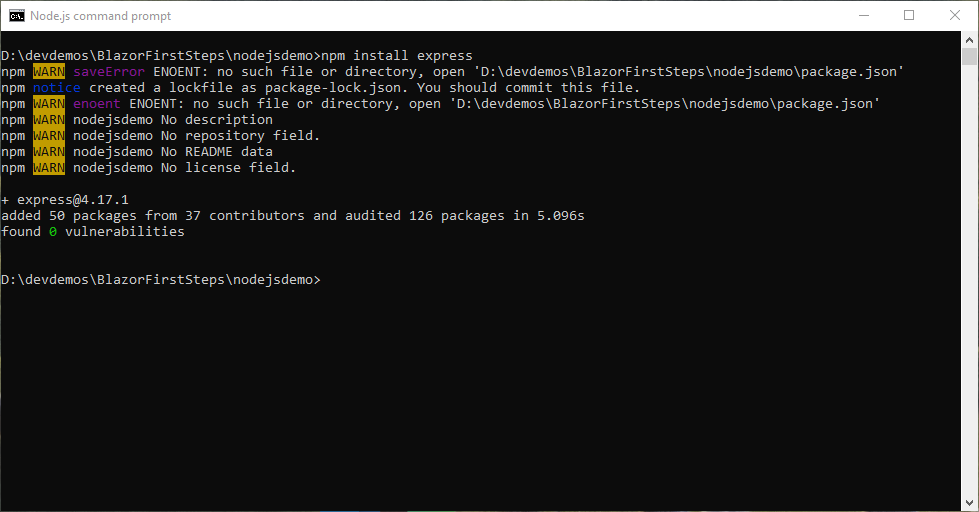Click the WARN badge on the "No description" line

(x=49, y=120)
